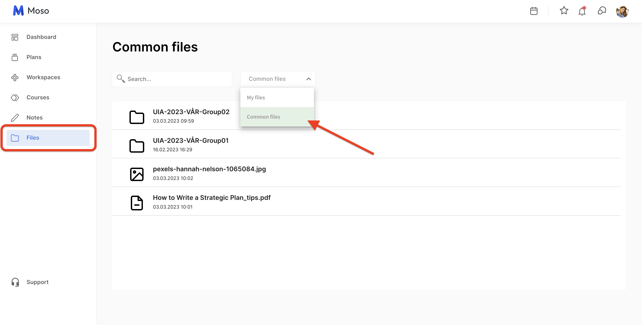The height and width of the screenshot is (325, 644).
Task: Click the PDF document icon
Action: 137,203
